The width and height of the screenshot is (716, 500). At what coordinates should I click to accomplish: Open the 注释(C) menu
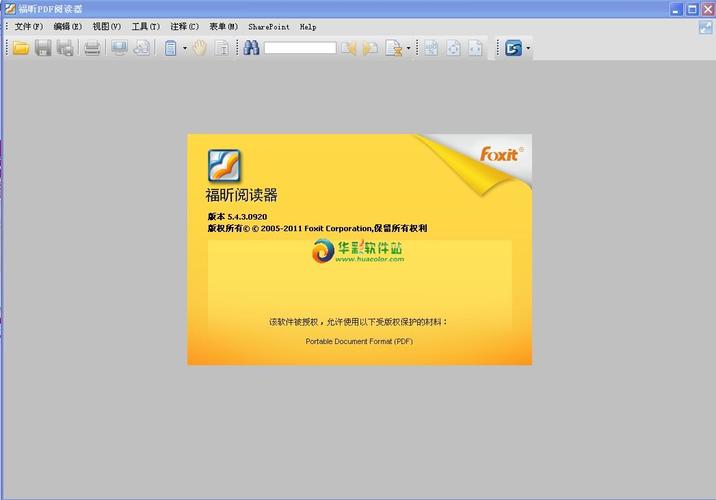click(x=184, y=26)
